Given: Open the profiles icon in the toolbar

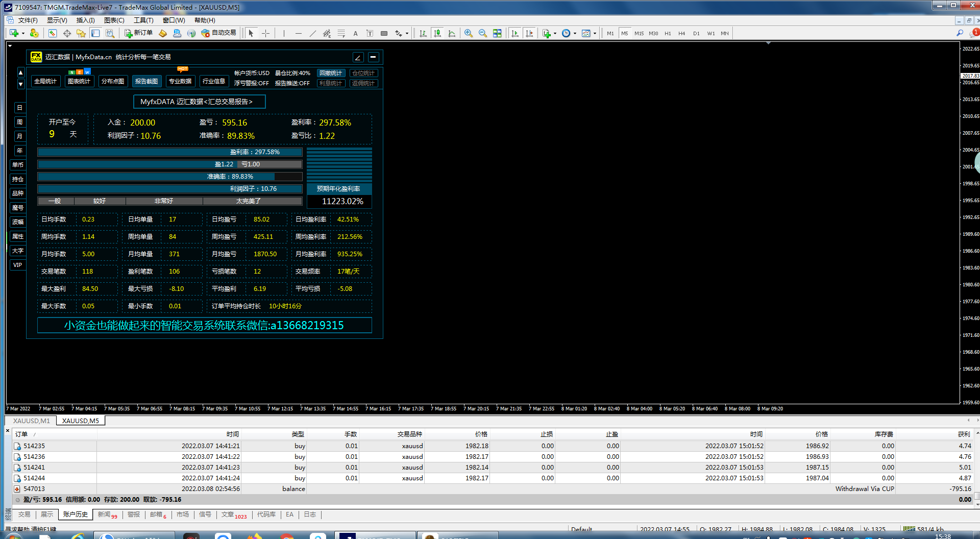Looking at the screenshot, I should click(34, 33).
